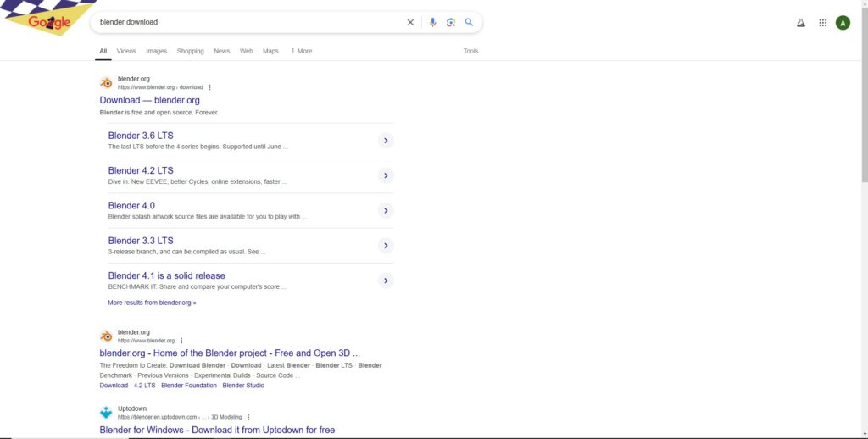Open three-dot menu beside https://www.blender.org result

coord(181,341)
